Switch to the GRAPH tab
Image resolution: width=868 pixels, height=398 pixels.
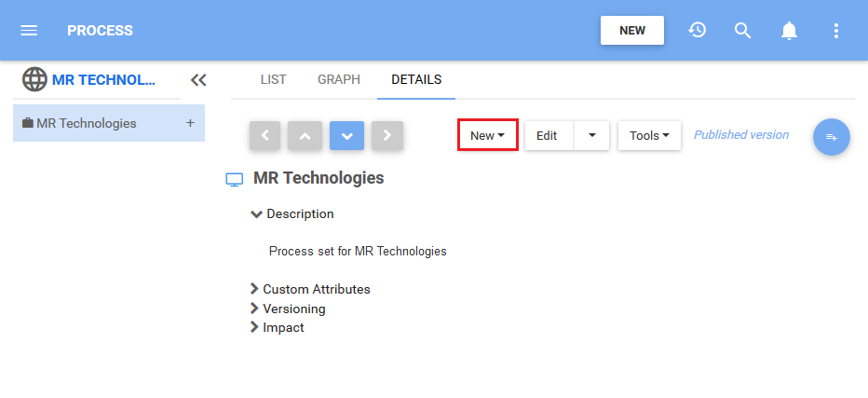339,80
